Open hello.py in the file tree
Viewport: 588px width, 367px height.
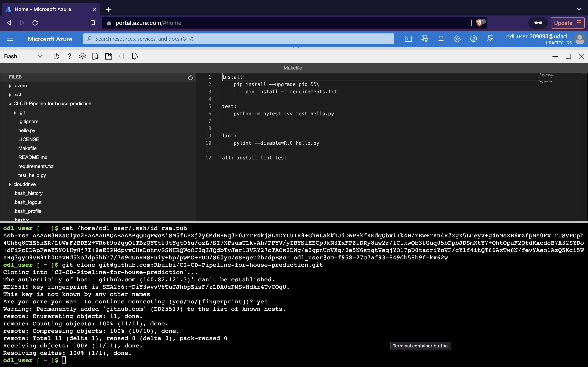tap(27, 130)
